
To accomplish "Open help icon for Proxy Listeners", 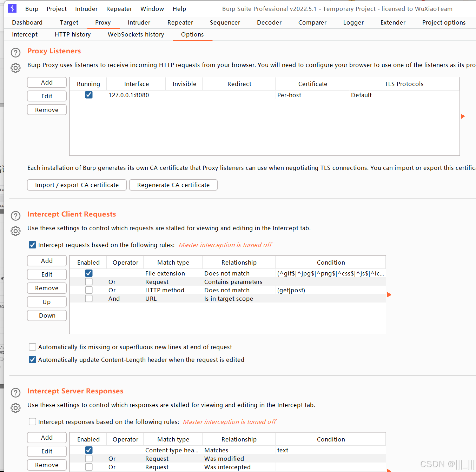I will click(16, 53).
